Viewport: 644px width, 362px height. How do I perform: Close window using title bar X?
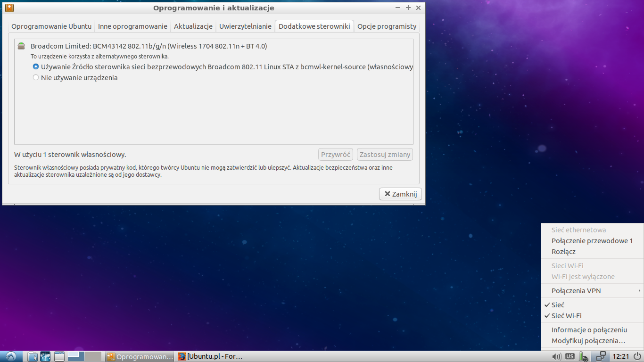pos(418,8)
